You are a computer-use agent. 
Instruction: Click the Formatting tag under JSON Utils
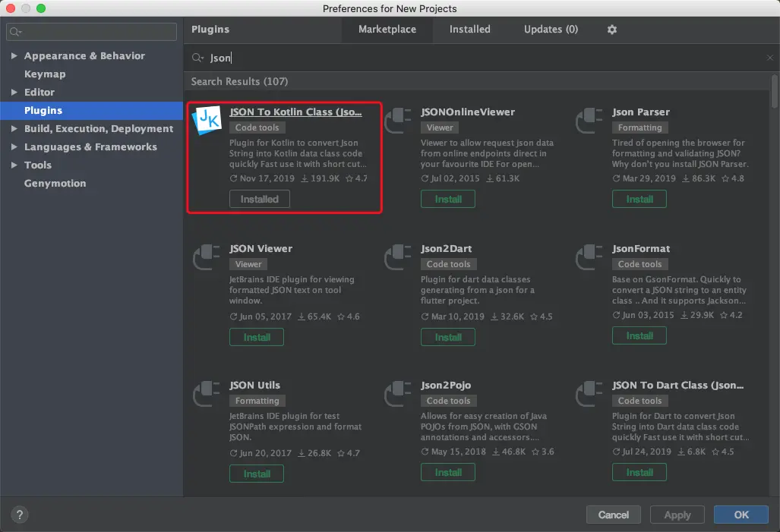point(257,401)
